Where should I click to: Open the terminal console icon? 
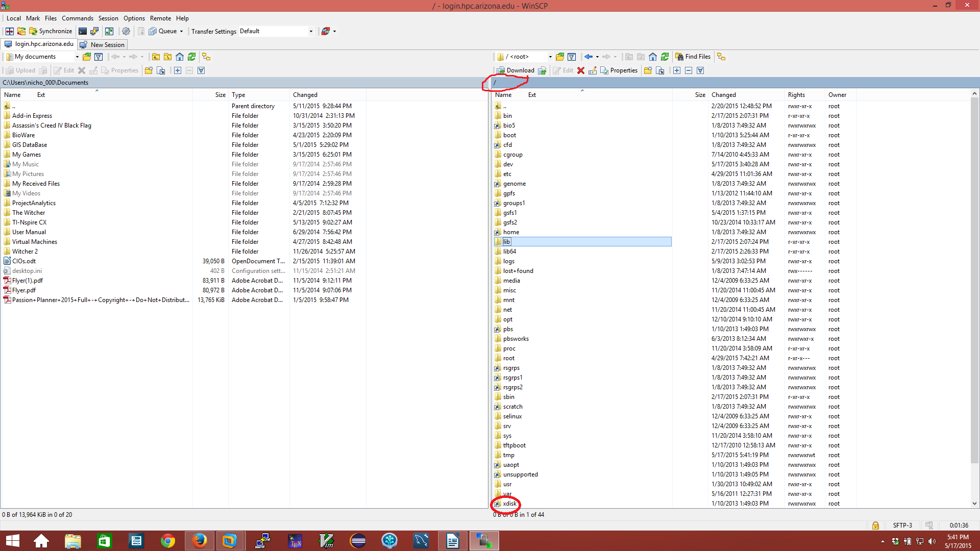point(82,31)
